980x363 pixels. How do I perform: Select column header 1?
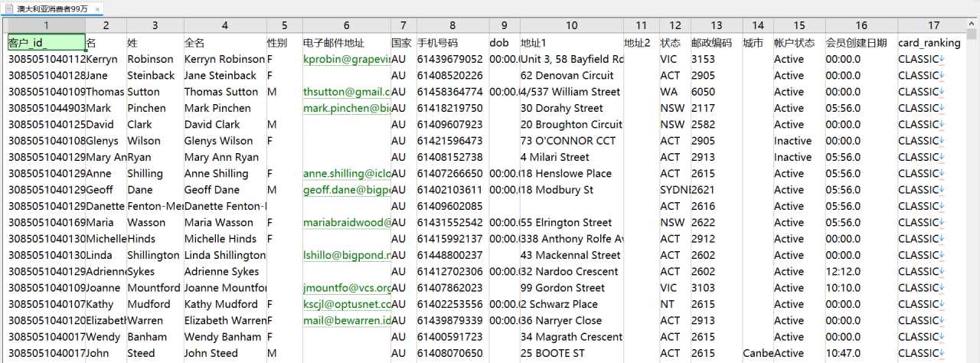click(46, 26)
